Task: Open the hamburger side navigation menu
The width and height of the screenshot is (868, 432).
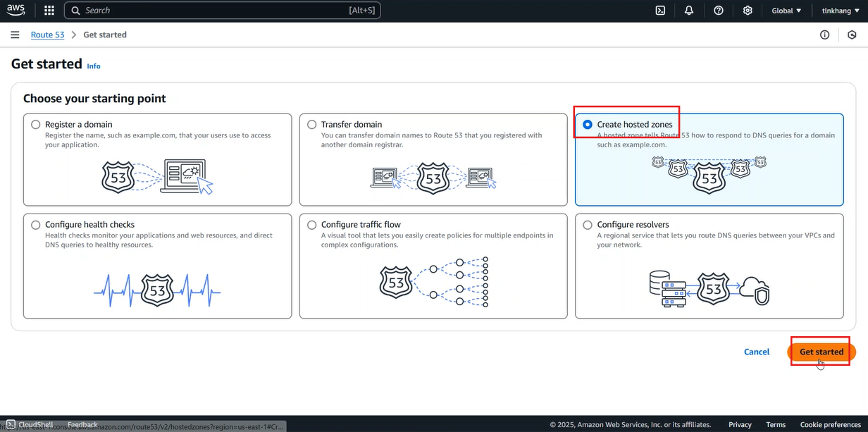Action: click(15, 35)
